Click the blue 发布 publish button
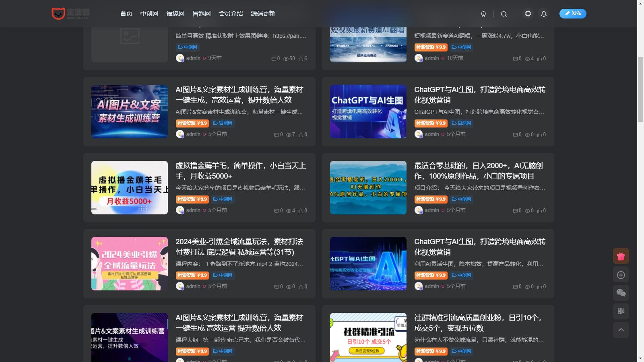The image size is (644, 362). coord(573,14)
